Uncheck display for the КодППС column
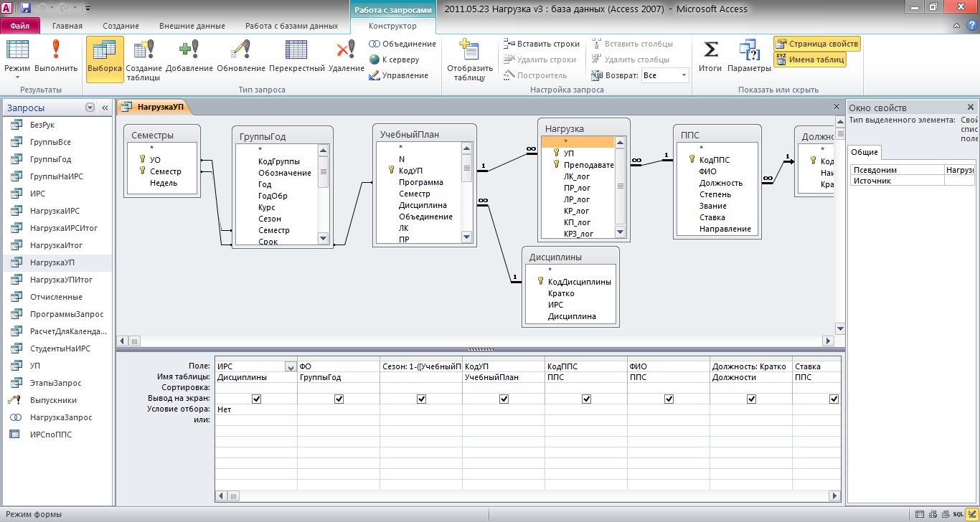 point(586,399)
